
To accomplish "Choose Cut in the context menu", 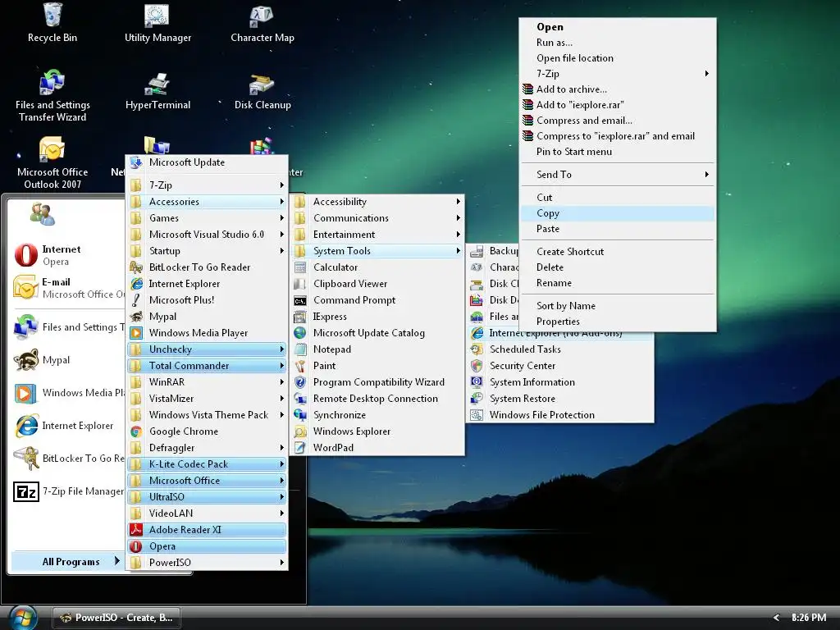I will (x=617, y=198).
